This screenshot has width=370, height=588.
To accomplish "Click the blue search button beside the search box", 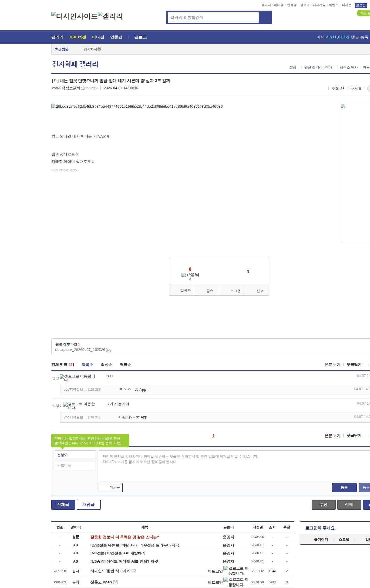I will click(265, 17).
